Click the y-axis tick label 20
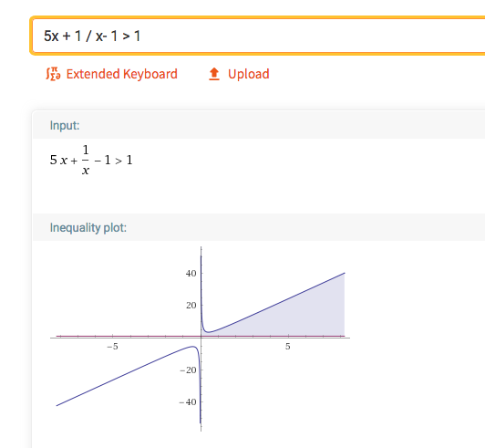This screenshot has height=448, width=485. 191,306
